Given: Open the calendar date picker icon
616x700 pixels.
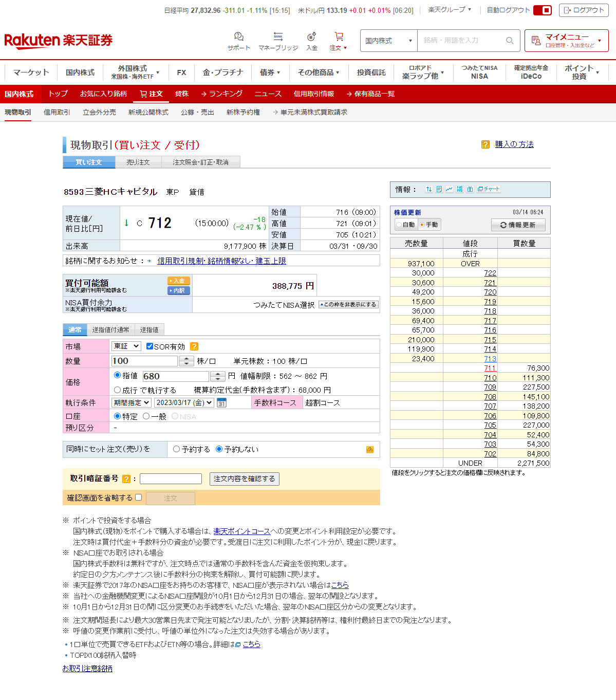Looking at the screenshot, I should coord(221,403).
